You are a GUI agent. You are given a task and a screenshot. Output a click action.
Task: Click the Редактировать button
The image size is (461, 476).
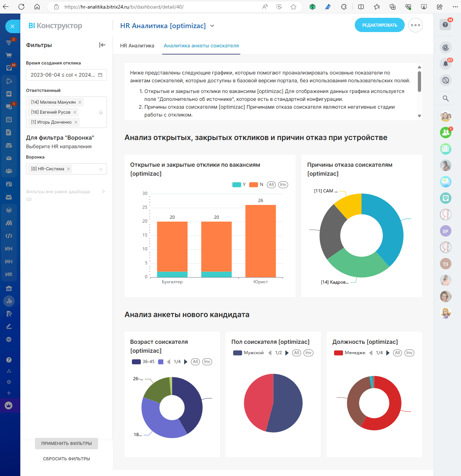(379, 25)
